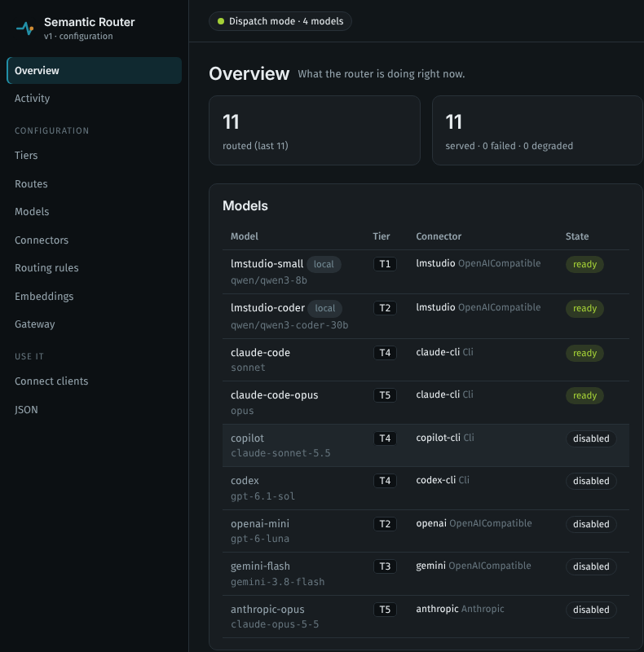
Task: Open the JSON page
Action: point(26,410)
